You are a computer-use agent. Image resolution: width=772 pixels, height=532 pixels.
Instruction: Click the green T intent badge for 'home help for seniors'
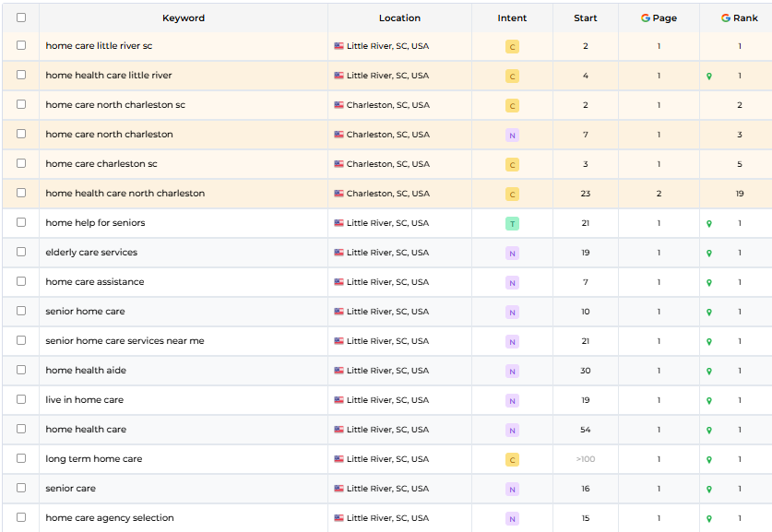pos(512,224)
